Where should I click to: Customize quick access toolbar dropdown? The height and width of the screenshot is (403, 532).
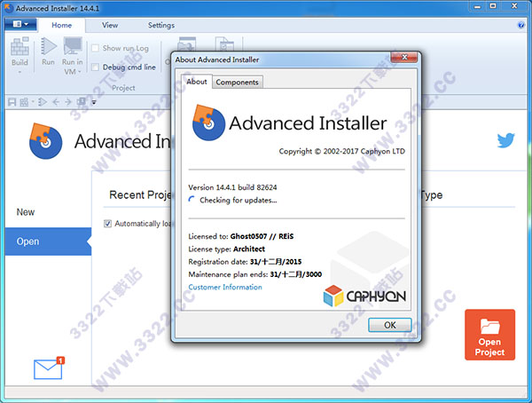tap(94, 102)
